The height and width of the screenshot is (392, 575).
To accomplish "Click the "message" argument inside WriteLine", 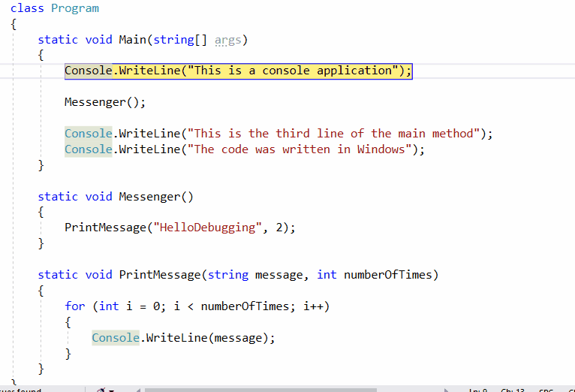I will coord(238,338).
